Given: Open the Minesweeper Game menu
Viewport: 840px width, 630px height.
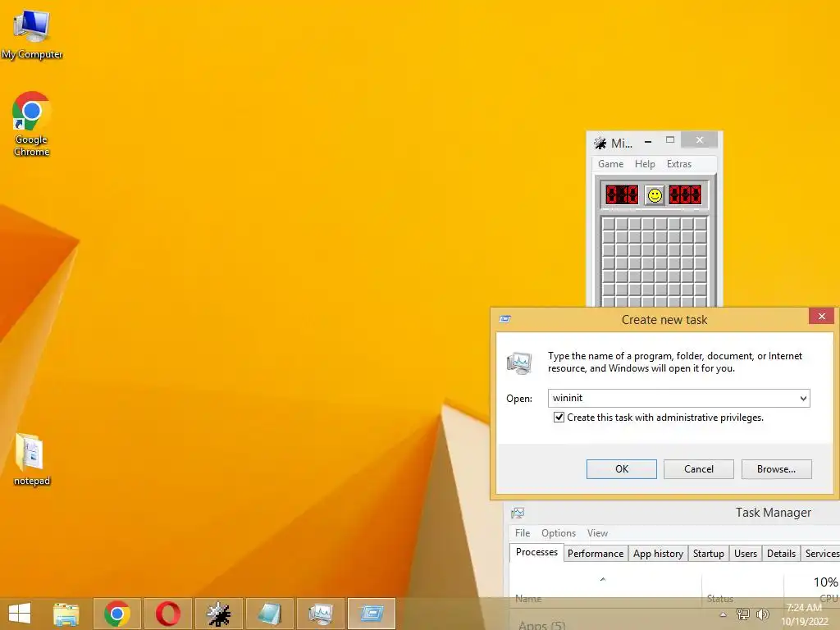Looking at the screenshot, I should point(610,164).
